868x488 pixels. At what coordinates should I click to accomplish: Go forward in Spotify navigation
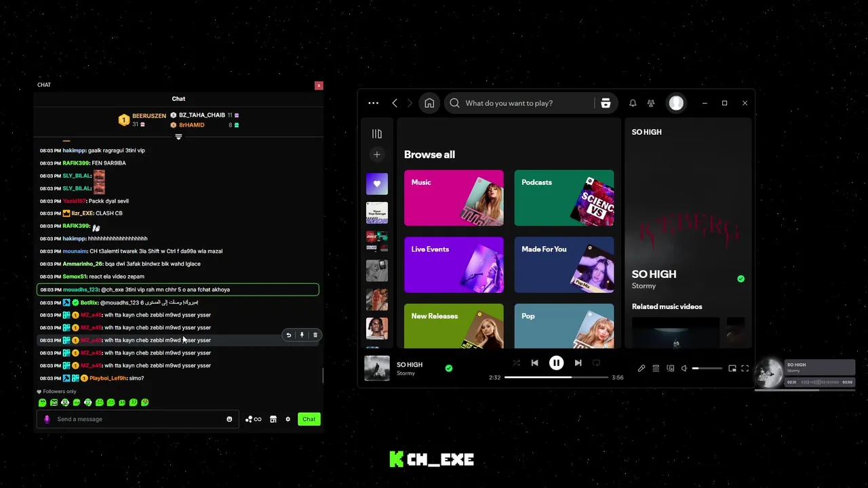pos(410,103)
